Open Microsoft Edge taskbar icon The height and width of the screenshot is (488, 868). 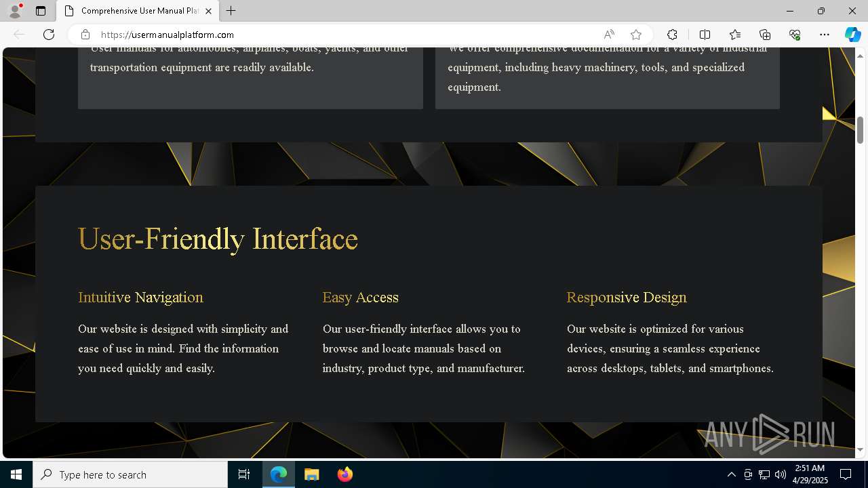pos(279,474)
